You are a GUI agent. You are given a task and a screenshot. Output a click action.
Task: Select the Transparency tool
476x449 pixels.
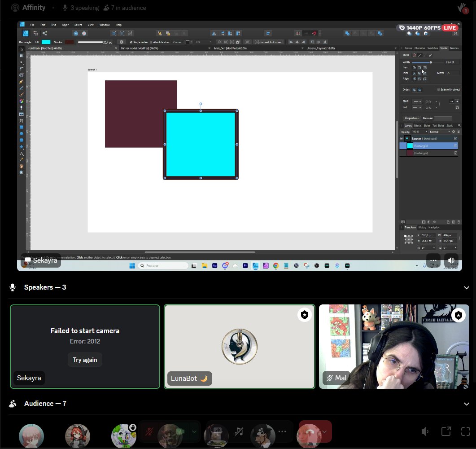[x=21, y=108]
